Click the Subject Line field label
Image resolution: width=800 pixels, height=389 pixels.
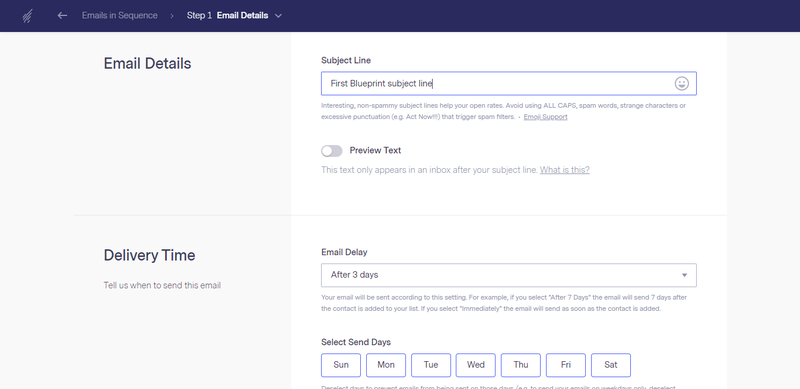point(346,60)
